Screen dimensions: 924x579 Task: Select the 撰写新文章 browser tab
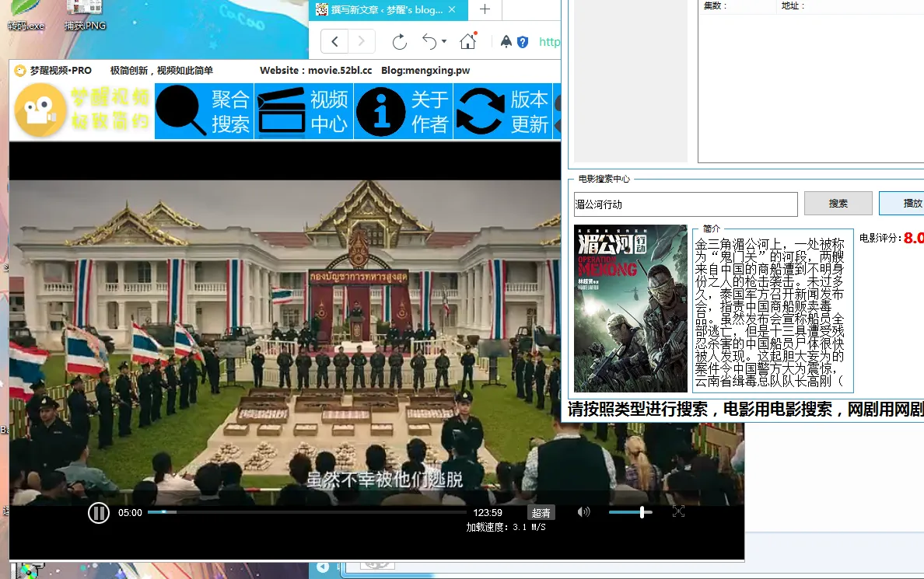387,9
